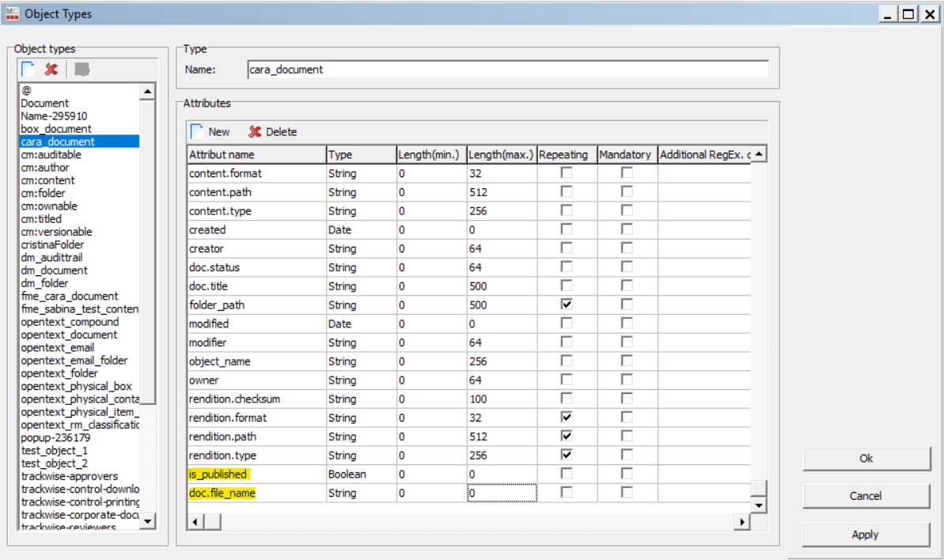Toggle Repeating checkbox for is_published
Viewport: 944px width, 560px height.
567,474
